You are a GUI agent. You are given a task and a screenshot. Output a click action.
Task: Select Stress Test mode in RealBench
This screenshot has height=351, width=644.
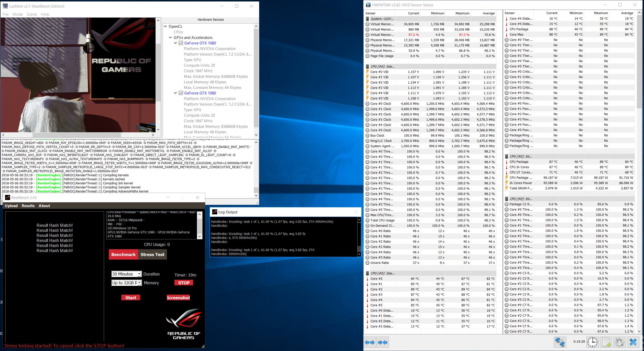pos(153,254)
